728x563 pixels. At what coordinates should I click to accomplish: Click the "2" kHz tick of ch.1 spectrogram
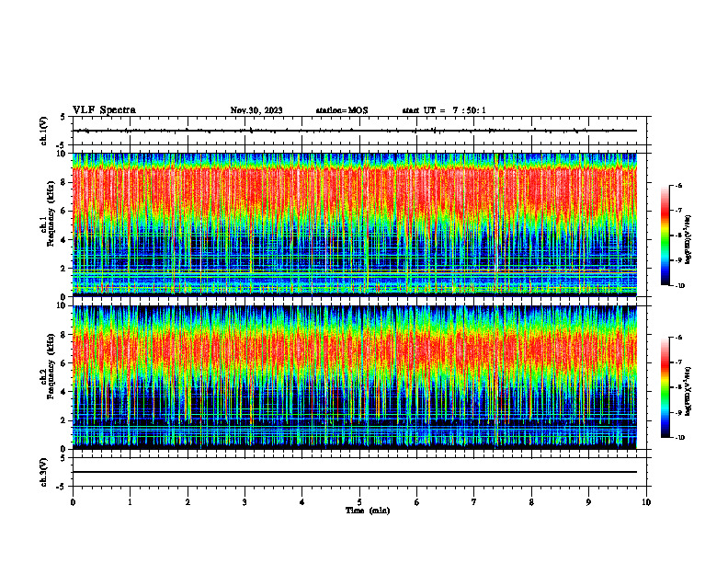pyautogui.click(x=65, y=269)
